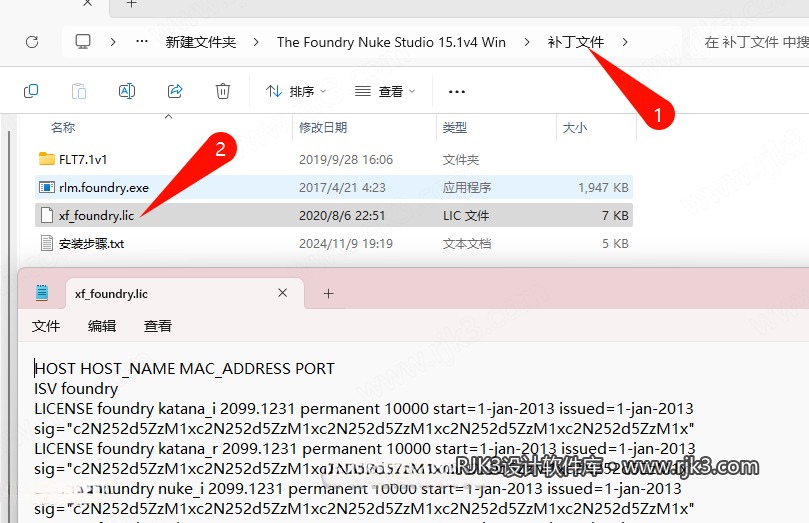Expand the breadcrumb chevron after the monitor icon
809x523 pixels.
[112, 42]
